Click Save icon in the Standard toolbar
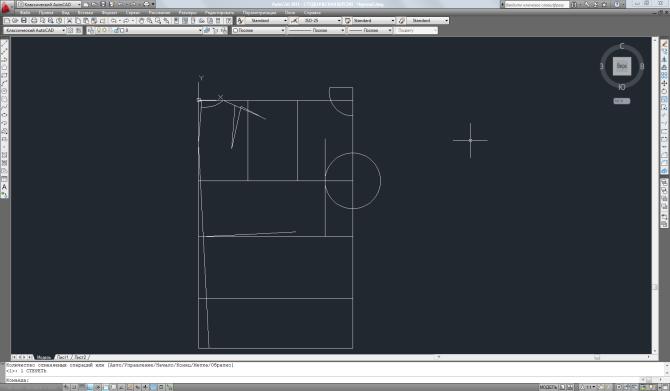This screenshot has height=391, width=670. 24,21
